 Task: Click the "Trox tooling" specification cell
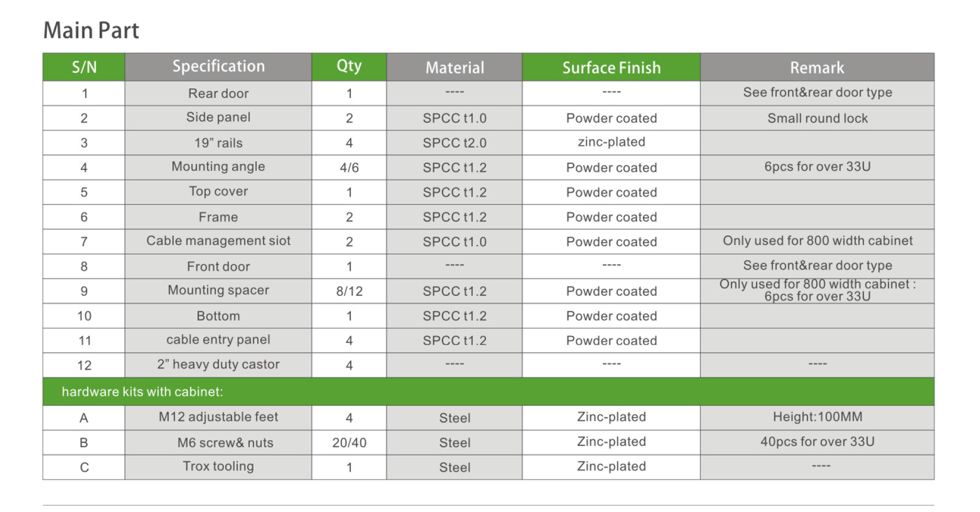pos(218,466)
